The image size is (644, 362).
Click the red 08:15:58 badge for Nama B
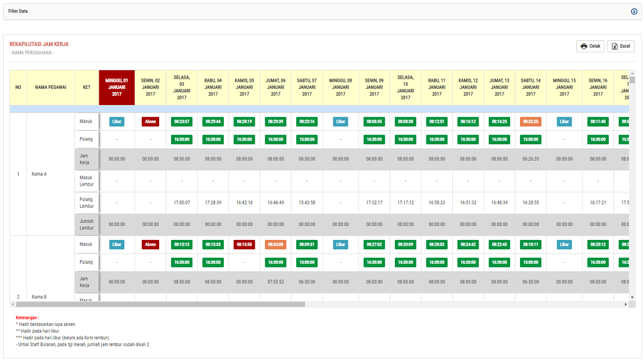pyautogui.click(x=244, y=245)
